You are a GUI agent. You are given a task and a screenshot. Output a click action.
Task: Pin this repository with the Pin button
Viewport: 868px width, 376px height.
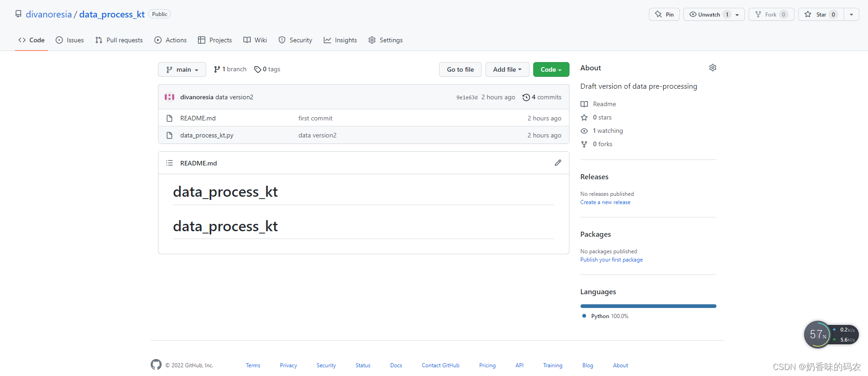[x=664, y=15]
